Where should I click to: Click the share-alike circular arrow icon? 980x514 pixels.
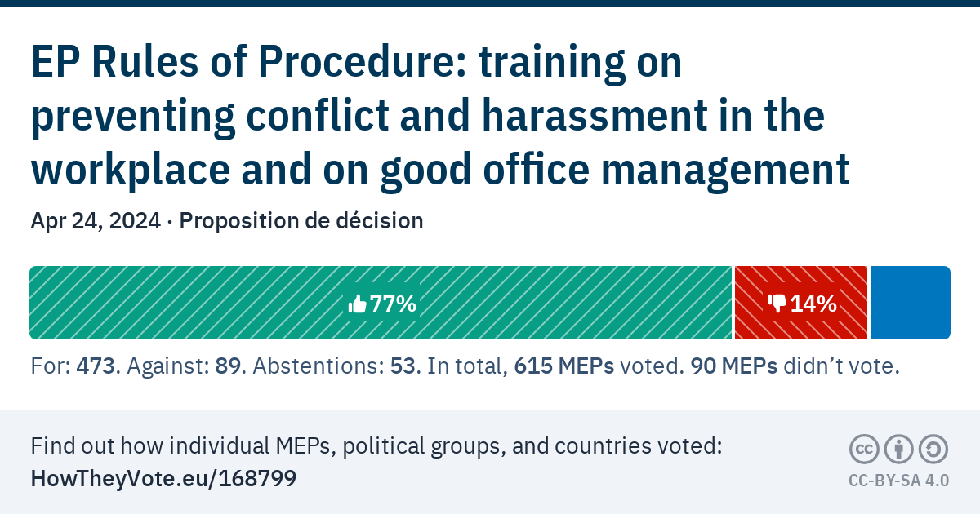pyautogui.click(x=933, y=450)
